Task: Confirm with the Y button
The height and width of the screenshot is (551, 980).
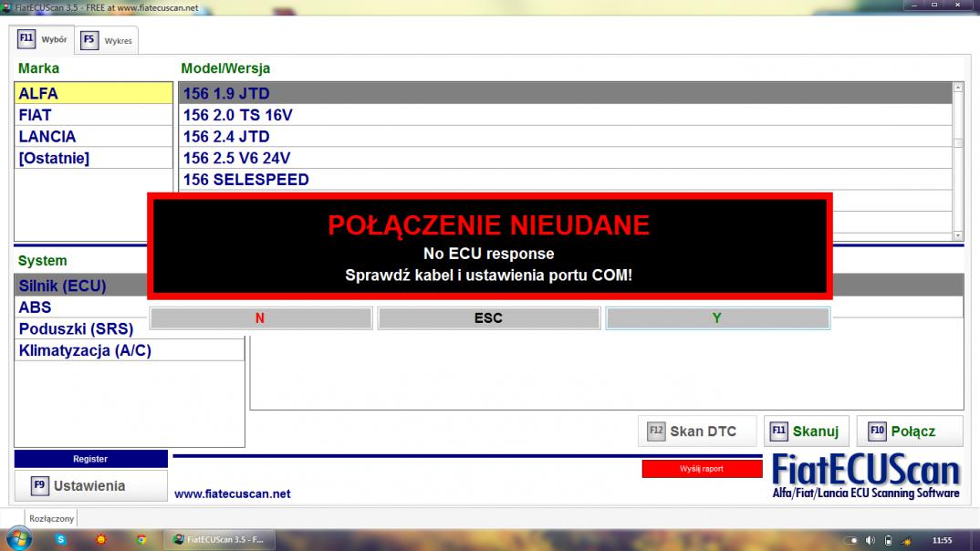Action: click(717, 318)
